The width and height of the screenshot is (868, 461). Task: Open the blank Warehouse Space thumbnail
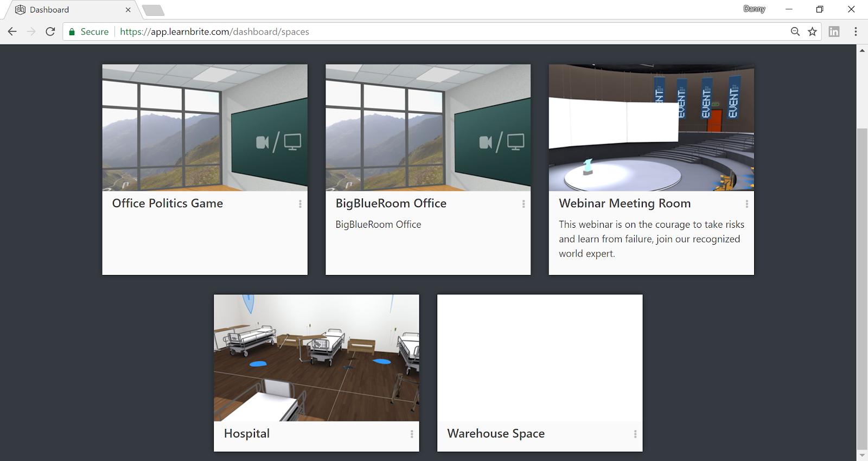[x=540, y=358]
